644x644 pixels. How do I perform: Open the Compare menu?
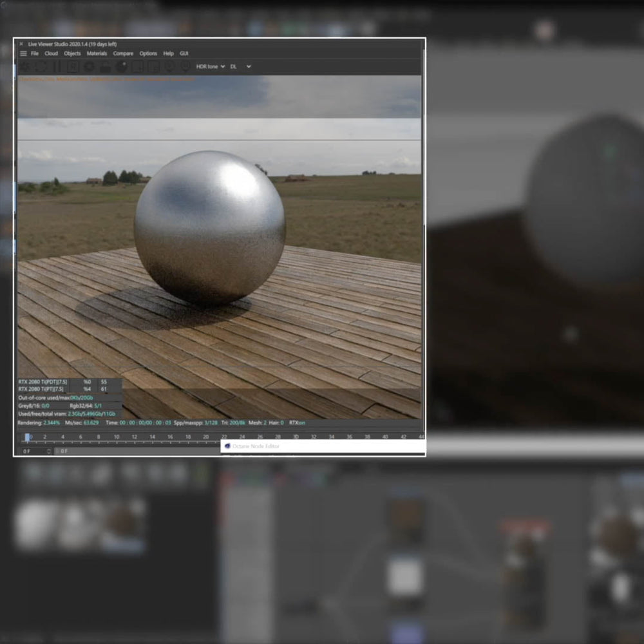click(x=123, y=53)
